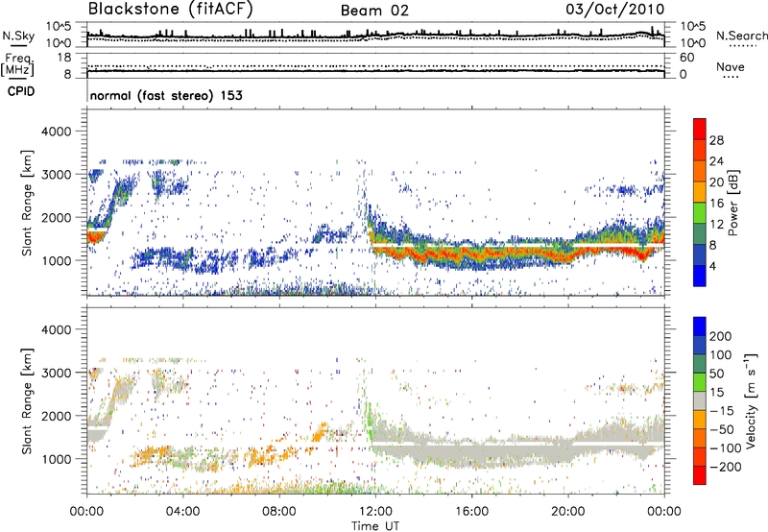The width and height of the screenshot is (768, 532).
Task: Click the text "normal (fast stereo) 153"
Action: (x=166, y=95)
